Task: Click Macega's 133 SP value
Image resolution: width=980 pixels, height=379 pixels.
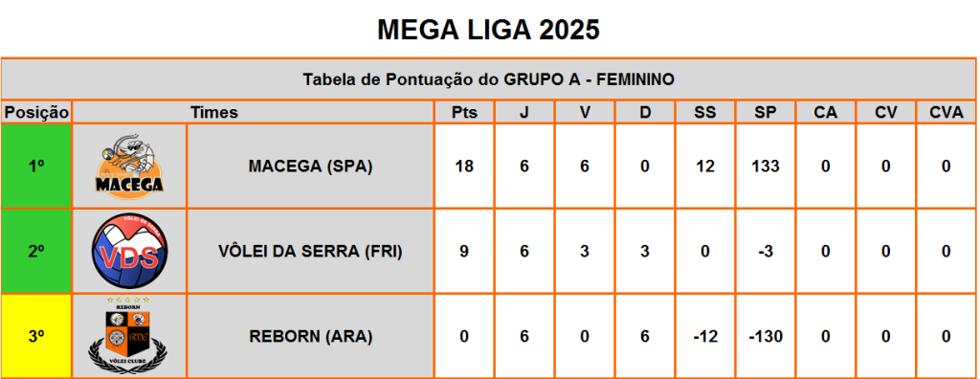Action: pos(765,166)
